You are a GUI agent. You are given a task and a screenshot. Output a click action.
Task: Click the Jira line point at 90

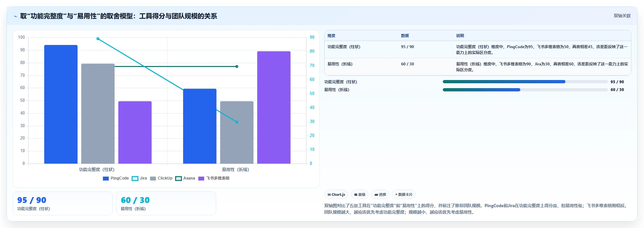coord(98,39)
